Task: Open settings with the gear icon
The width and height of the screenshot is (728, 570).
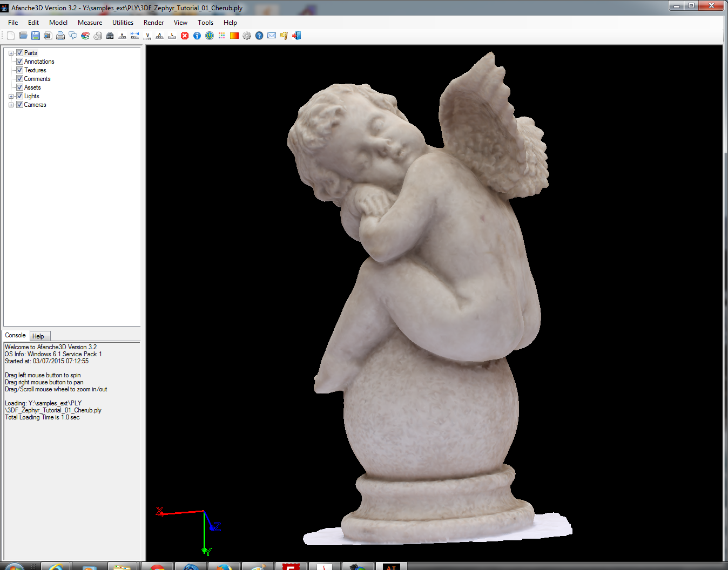Action: pyautogui.click(x=247, y=36)
